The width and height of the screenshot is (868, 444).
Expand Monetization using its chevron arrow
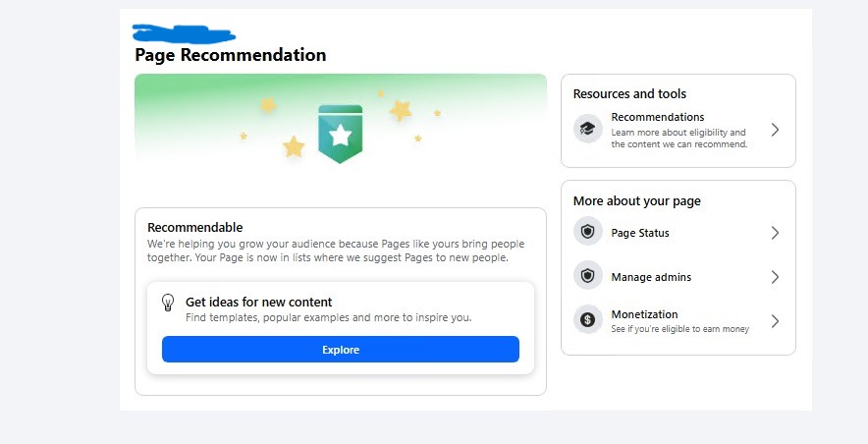[x=775, y=321]
